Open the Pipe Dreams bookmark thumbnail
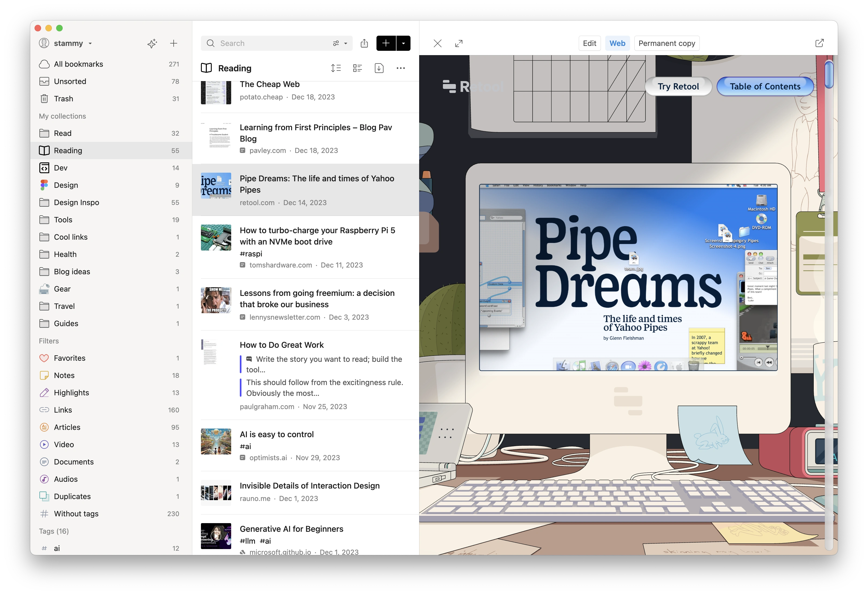This screenshot has height=595, width=868. pyautogui.click(x=216, y=185)
